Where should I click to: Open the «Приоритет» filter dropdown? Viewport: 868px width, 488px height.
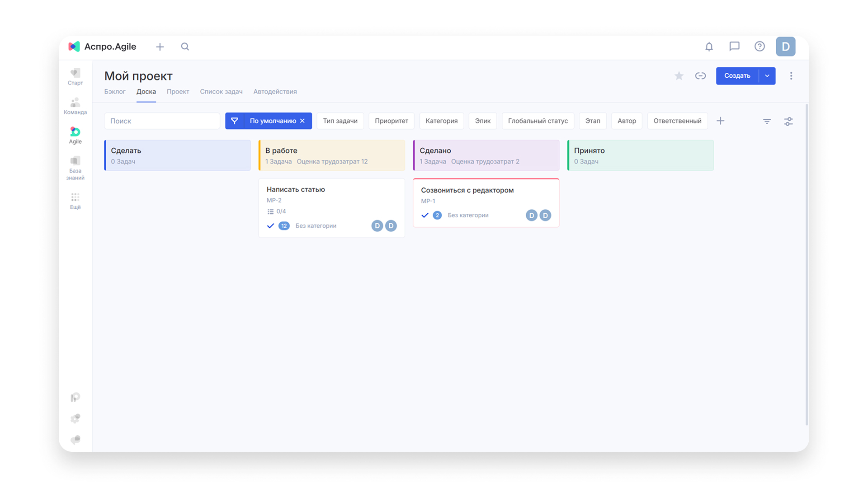point(392,121)
